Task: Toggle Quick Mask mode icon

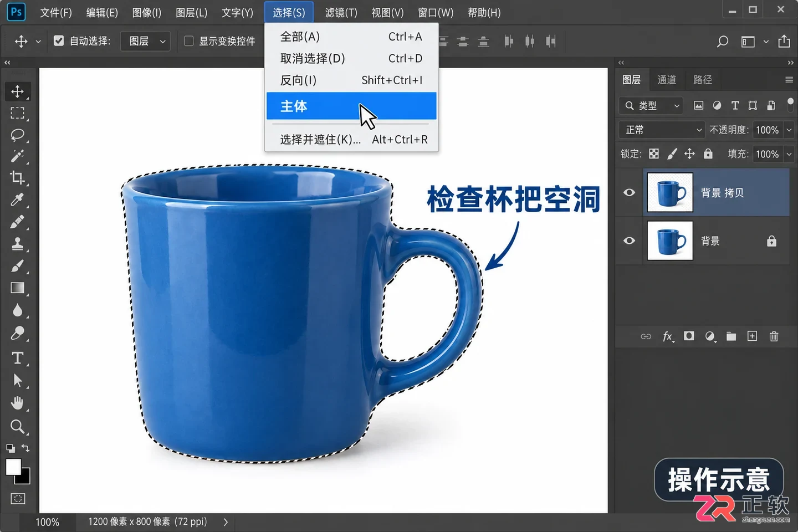Action: pyautogui.click(x=18, y=499)
